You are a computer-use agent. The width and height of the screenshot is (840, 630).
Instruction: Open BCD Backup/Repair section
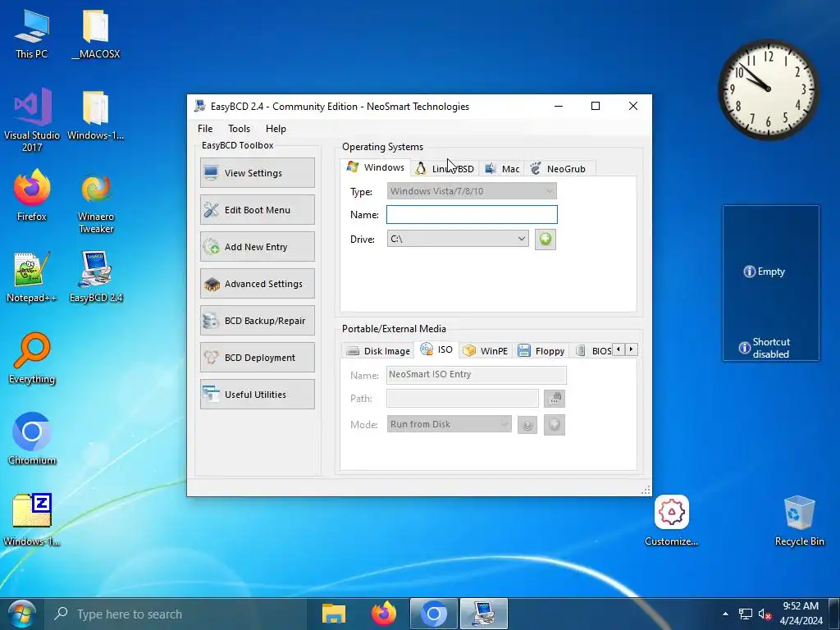click(257, 321)
